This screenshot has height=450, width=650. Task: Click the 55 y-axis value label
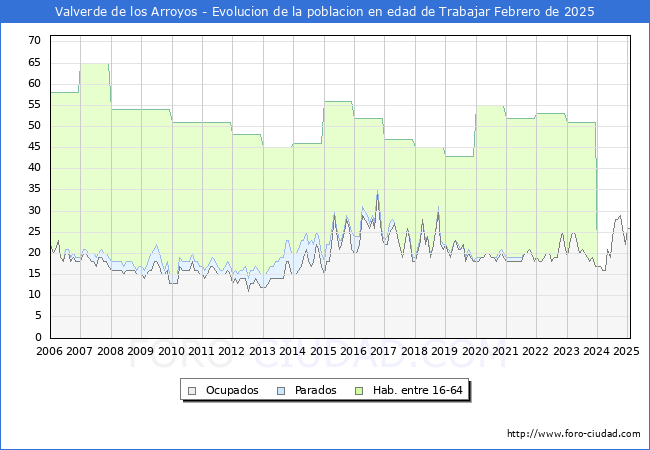pos(34,104)
